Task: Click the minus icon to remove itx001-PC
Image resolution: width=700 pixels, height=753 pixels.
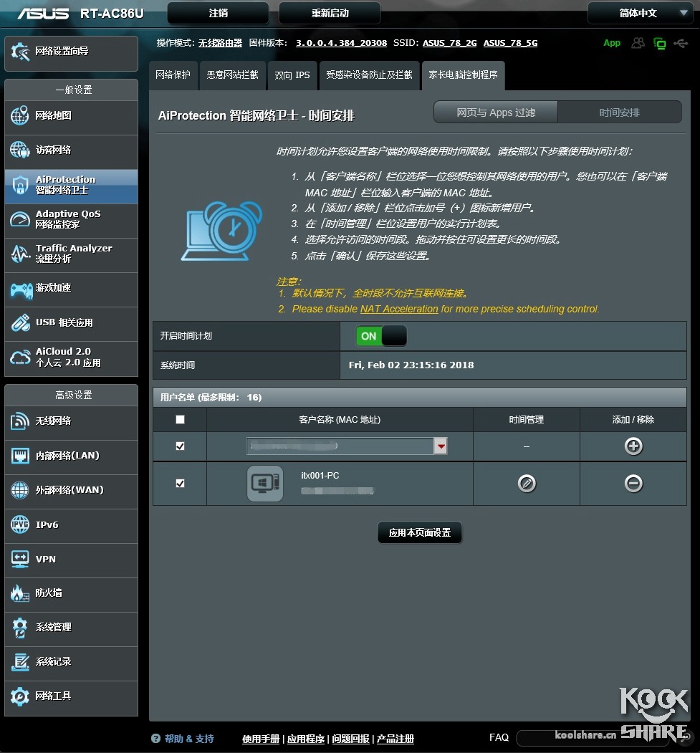Action: point(633,483)
